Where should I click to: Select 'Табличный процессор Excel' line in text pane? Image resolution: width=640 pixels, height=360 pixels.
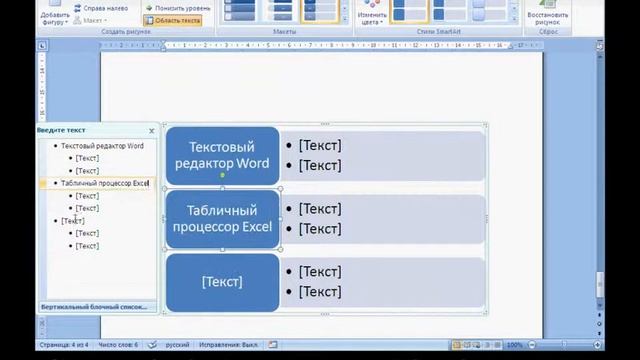click(x=105, y=183)
